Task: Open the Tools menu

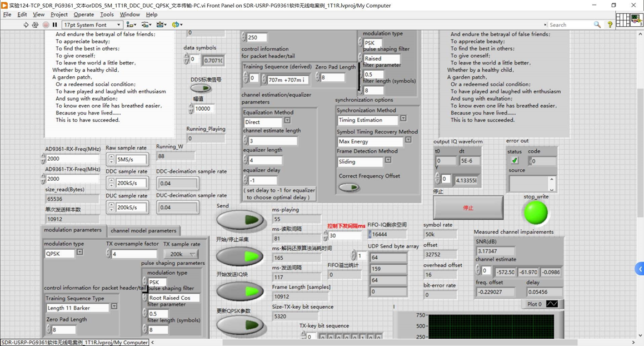Action: coord(107,14)
